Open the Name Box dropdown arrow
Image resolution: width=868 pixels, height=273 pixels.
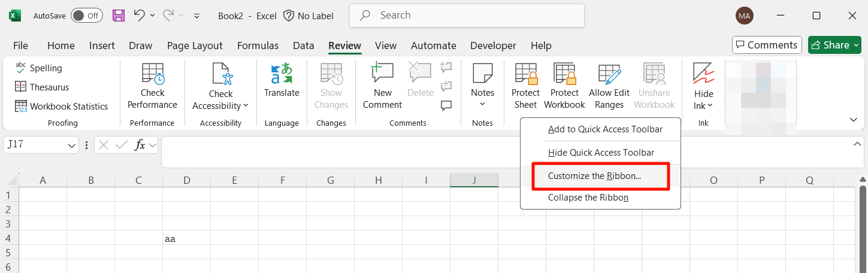[72, 145]
